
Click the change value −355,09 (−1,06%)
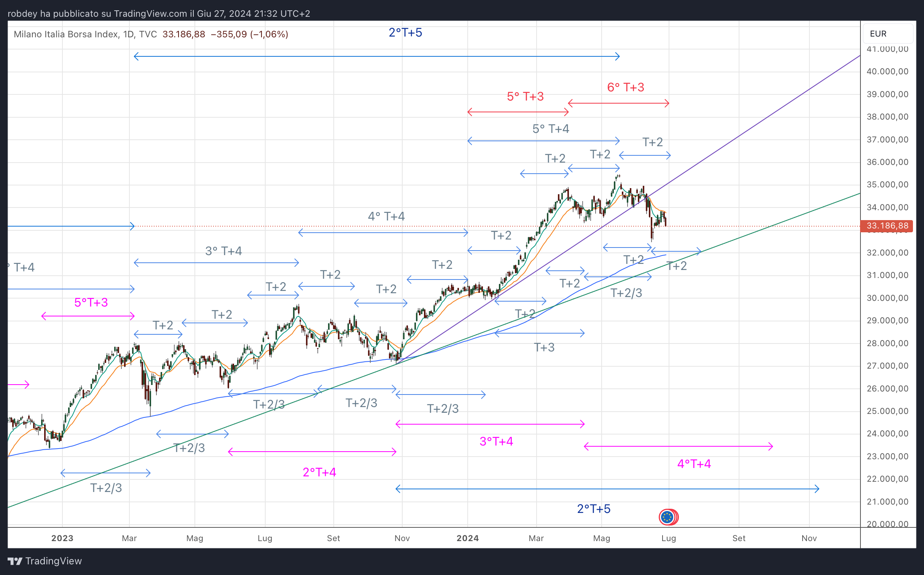click(x=249, y=34)
